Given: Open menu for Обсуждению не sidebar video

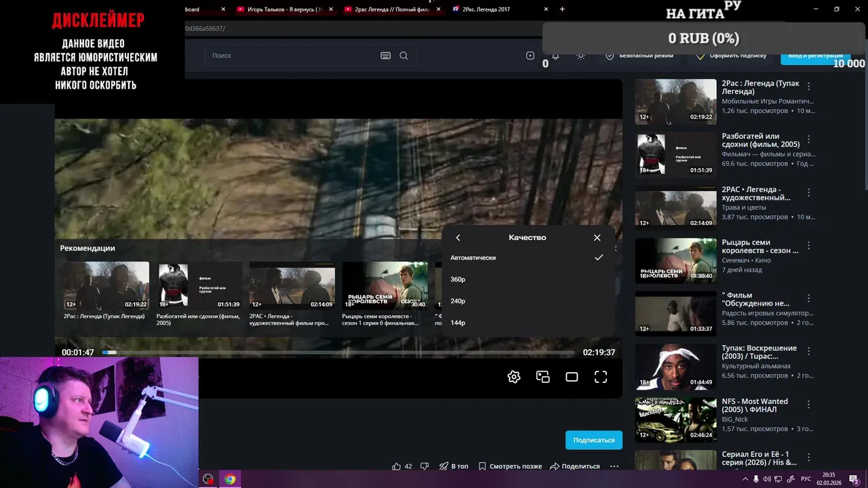Looking at the screenshot, I should tap(808, 299).
